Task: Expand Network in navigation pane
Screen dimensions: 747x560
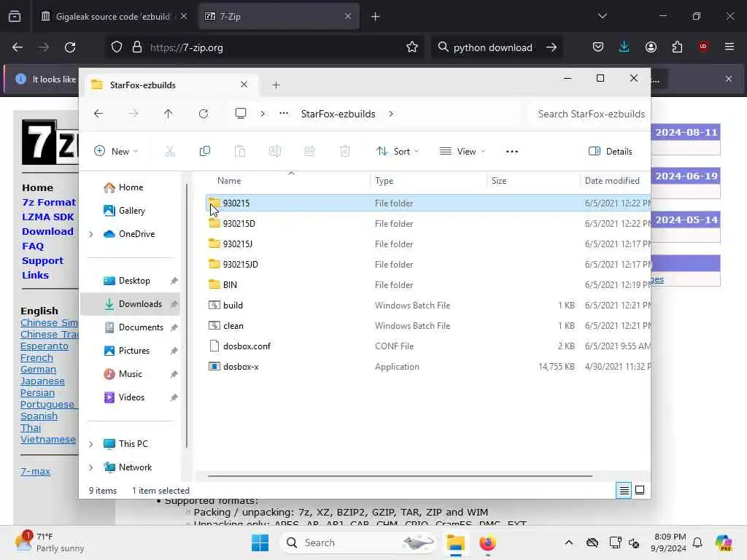Action: click(x=91, y=467)
